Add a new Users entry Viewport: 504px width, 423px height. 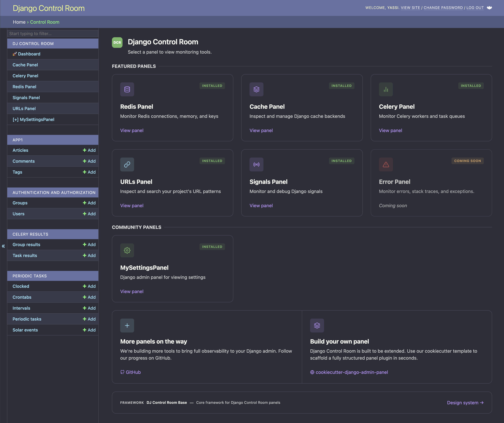point(89,214)
